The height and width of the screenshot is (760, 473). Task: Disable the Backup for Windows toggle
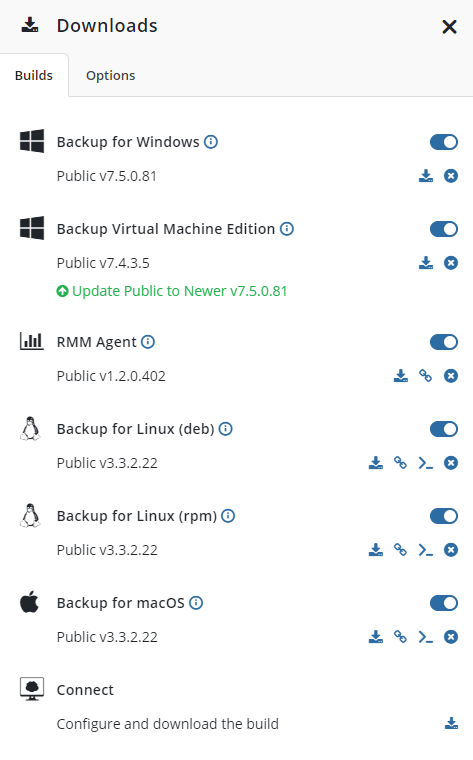pos(443,142)
